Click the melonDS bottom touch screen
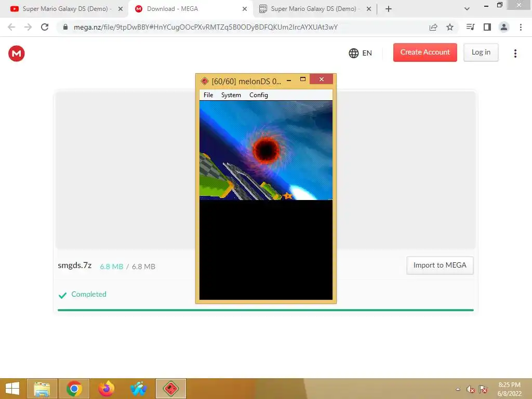Image resolution: width=532 pixels, height=399 pixels. pos(265,250)
